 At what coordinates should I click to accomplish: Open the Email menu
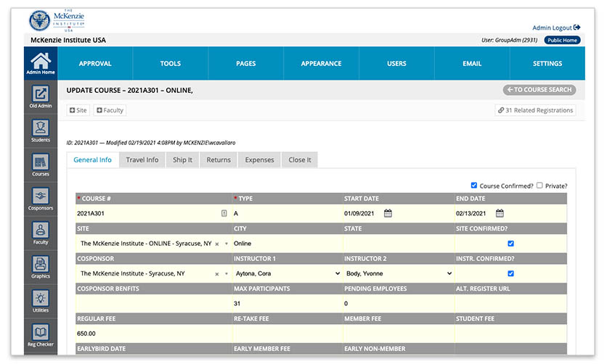[472, 63]
